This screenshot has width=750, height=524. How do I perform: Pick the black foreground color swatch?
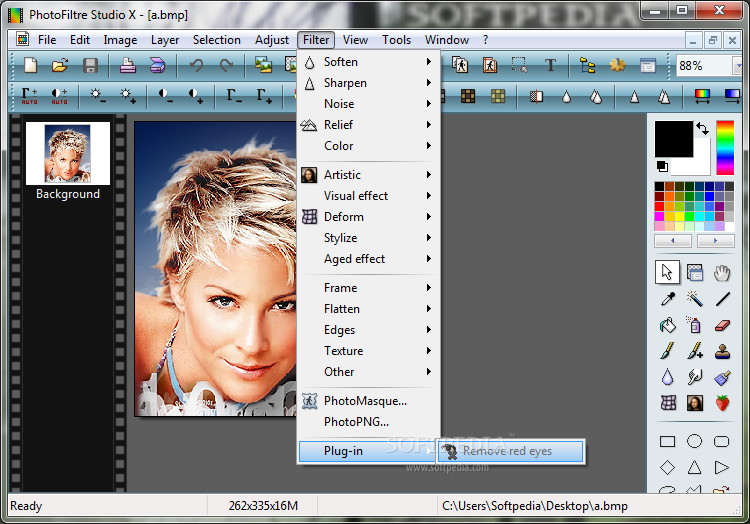click(673, 139)
